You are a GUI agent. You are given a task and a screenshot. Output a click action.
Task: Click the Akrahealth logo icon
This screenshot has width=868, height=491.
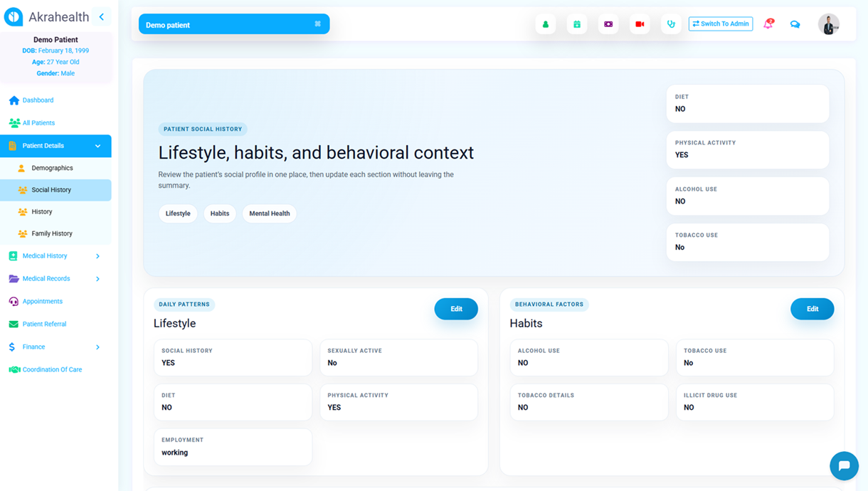(14, 16)
